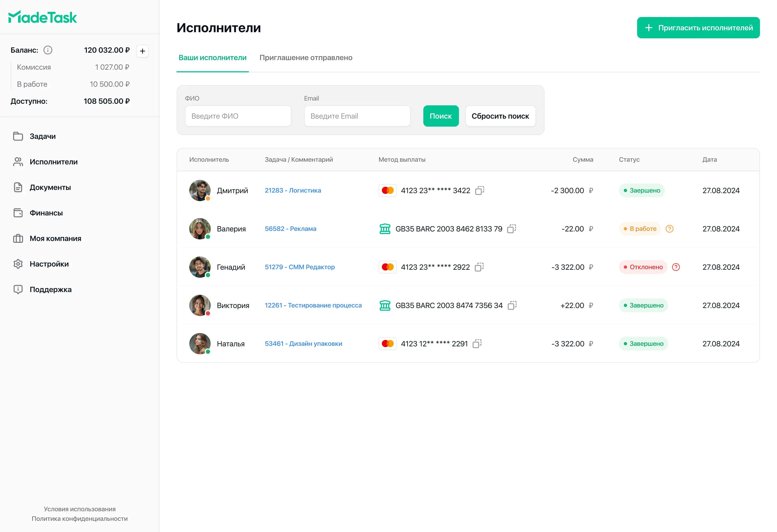Select Ваши исполнители tab
The height and width of the screenshot is (532, 777).
tap(212, 58)
